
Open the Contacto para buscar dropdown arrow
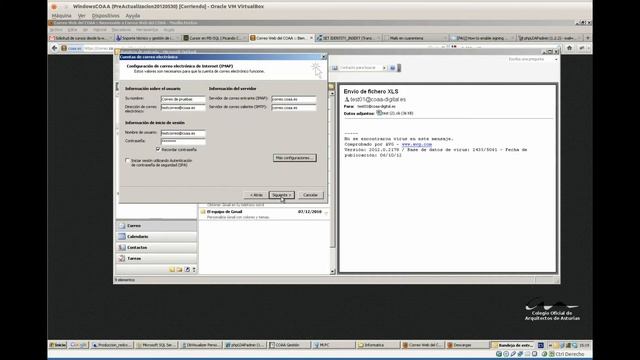[384, 68]
